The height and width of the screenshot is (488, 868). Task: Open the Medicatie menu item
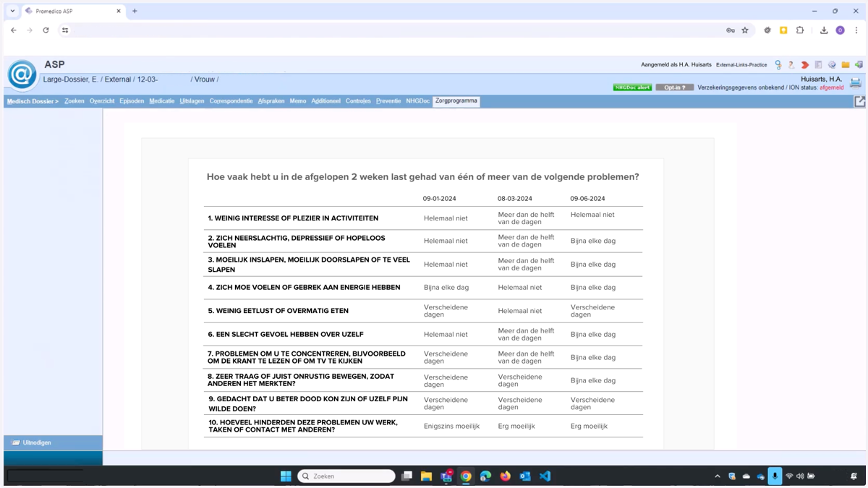click(162, 101)
